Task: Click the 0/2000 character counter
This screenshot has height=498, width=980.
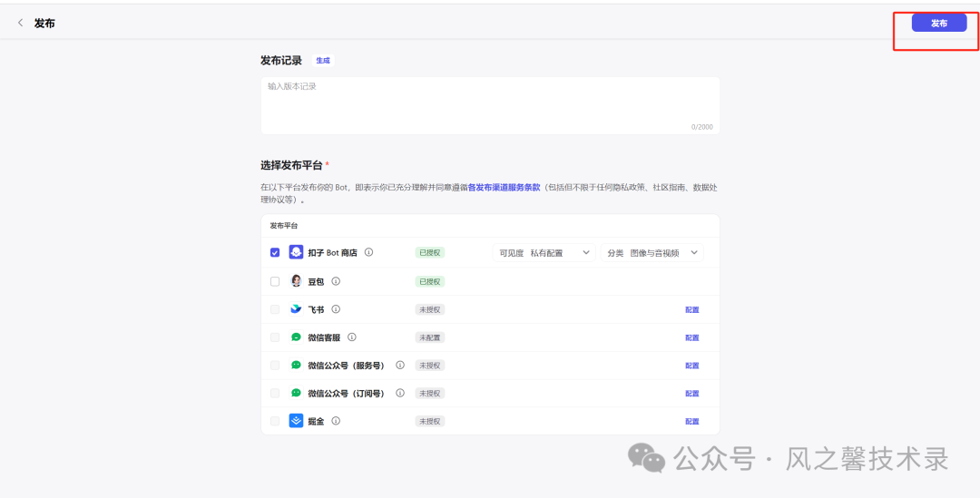Action: (x=701, y=127)
